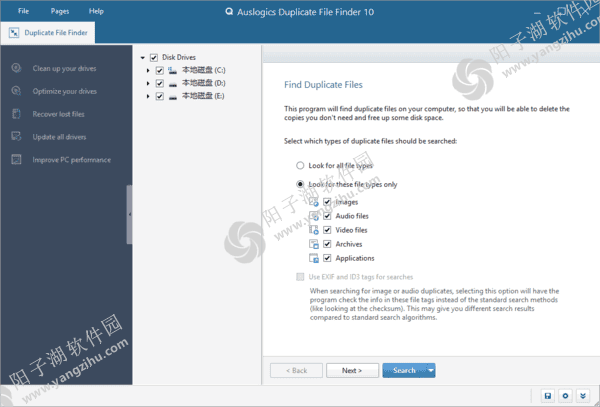
Task: Open the Search button dropdown arrow
Action: (431, 370)
